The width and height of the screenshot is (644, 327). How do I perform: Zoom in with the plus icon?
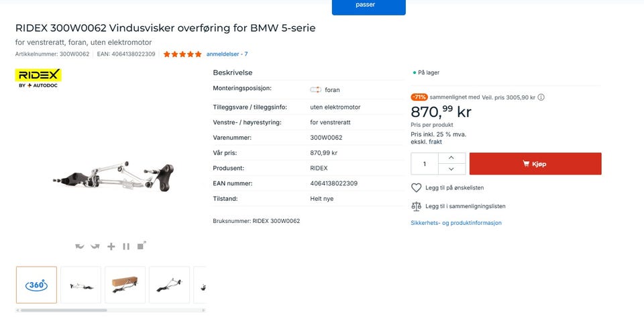click(x=111, y=246)
